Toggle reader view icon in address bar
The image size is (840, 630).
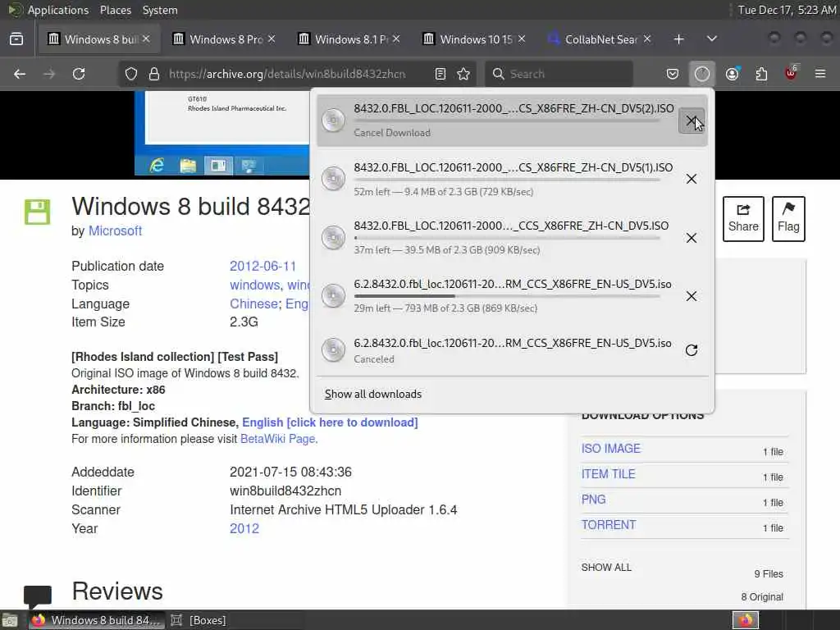pos(441,74)
